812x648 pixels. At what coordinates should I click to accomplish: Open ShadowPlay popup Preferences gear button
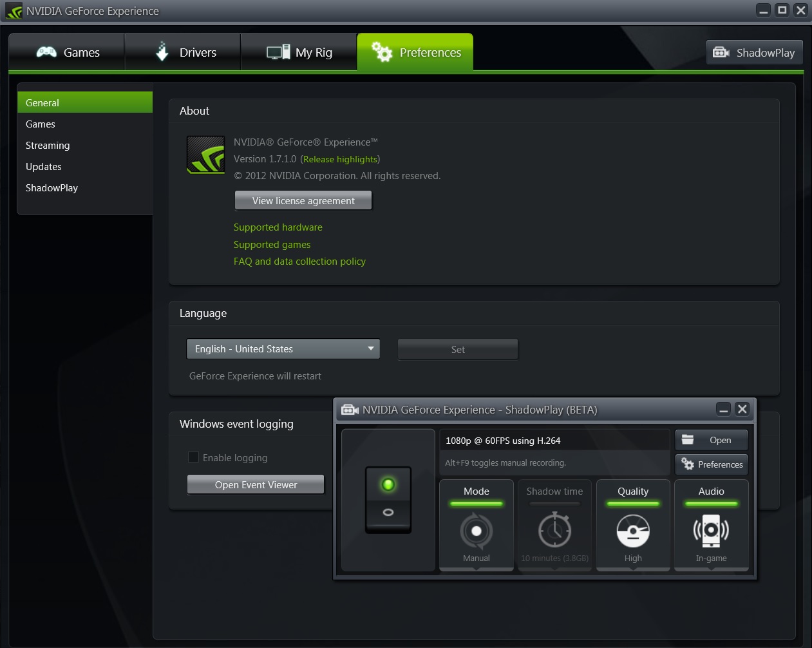(712, 464)
